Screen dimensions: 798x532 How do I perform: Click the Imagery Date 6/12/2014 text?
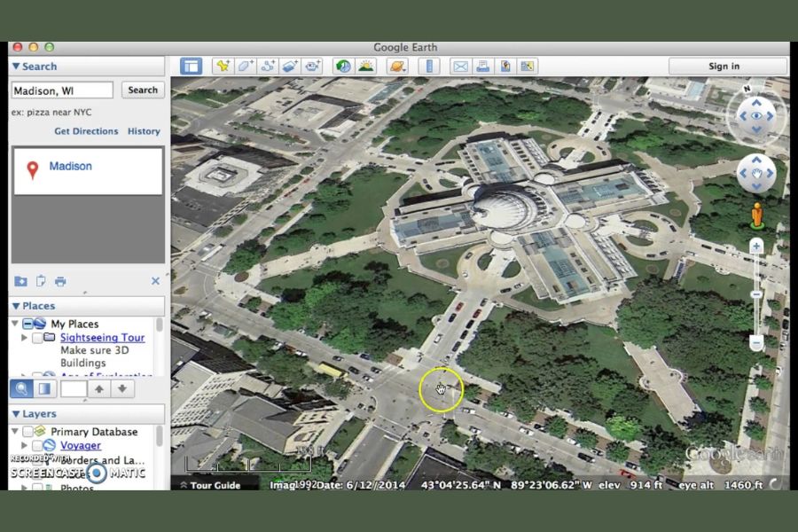(x=338, y=485)
